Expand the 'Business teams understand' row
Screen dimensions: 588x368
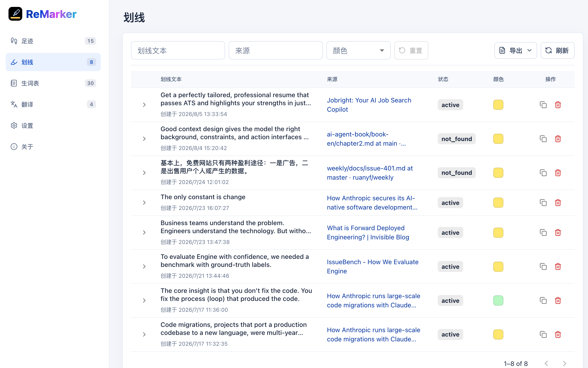point(144,233)
